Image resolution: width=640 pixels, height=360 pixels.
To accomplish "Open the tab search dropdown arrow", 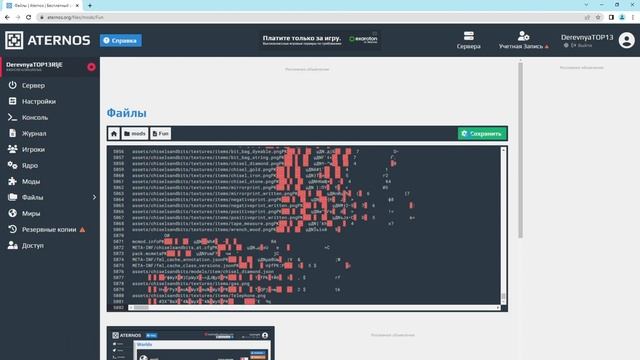I will (586, 5).
